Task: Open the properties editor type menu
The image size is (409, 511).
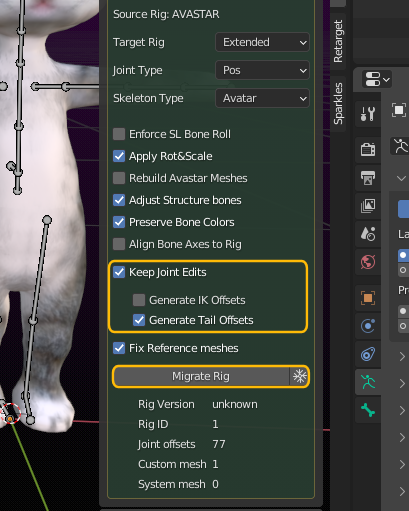Action: pos(377,79)
